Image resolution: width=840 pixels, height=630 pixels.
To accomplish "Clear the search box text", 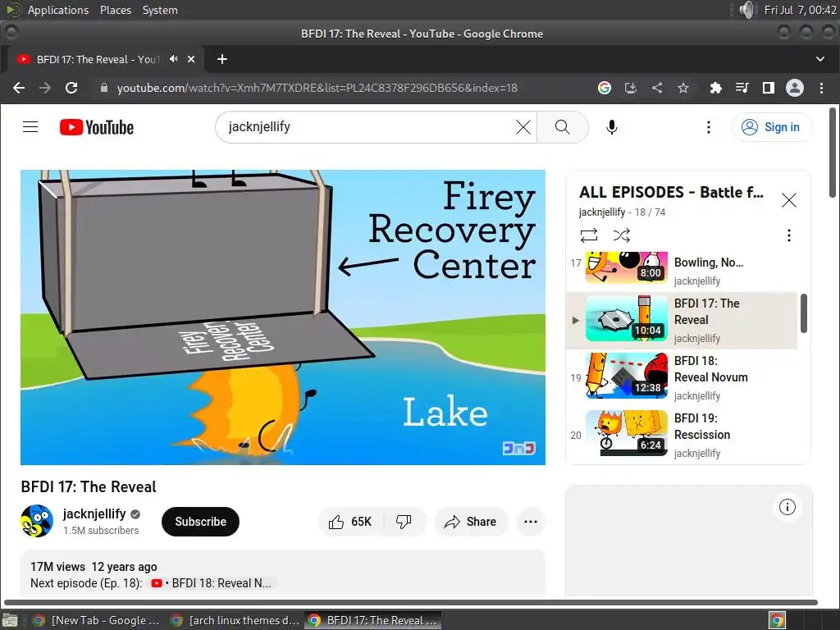I will (523, 127).
